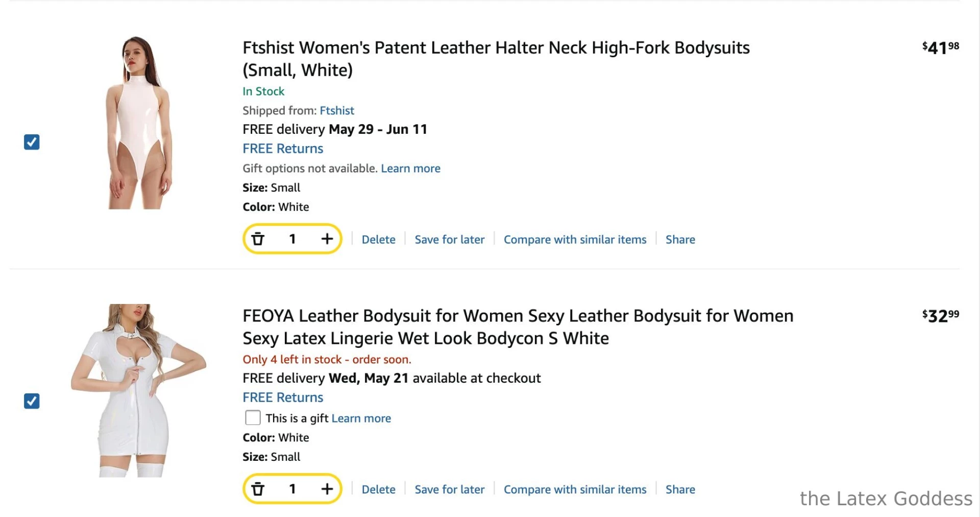
Task: Save the FEOYA bodysuit for later
Action: click(x=449, y=489)
